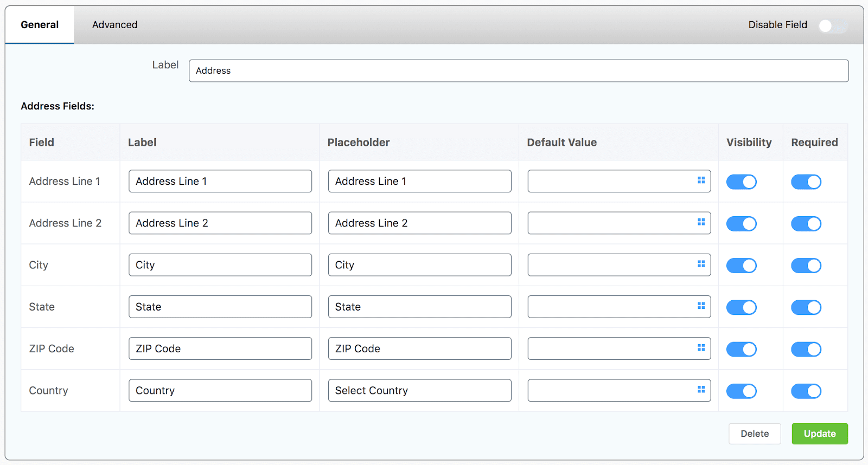868x465 pixels.
Task: Switch to the Advanced tab
Action: tap(114, 25)
